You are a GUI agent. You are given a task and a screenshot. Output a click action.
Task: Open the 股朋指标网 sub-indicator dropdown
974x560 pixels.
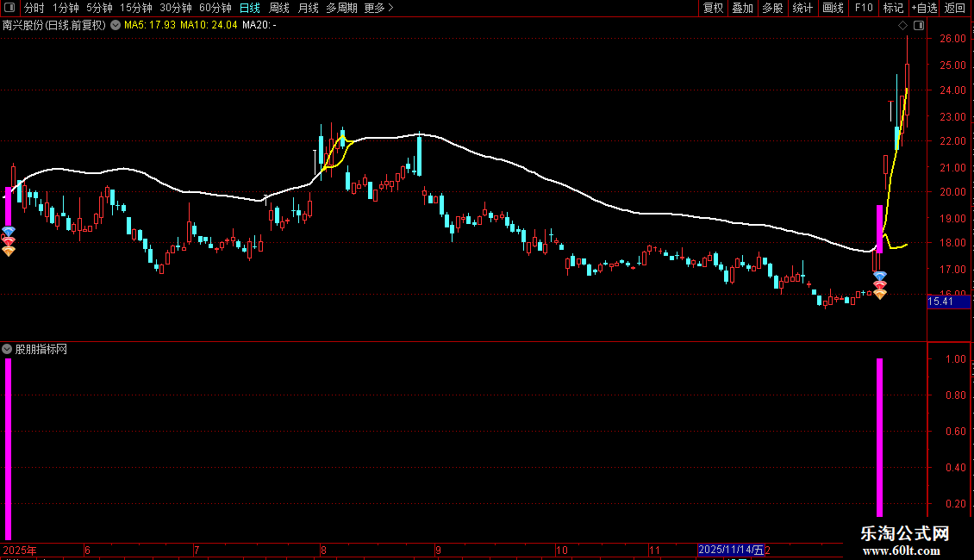pos(7,350)
